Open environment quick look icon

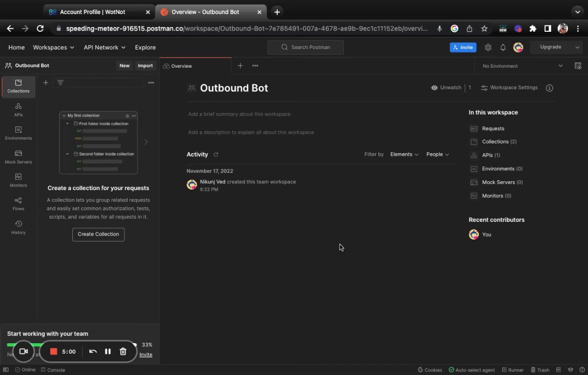578,66
